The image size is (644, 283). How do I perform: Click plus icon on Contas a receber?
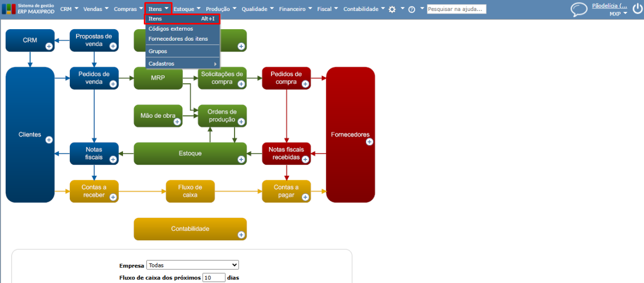click(113, 197)
